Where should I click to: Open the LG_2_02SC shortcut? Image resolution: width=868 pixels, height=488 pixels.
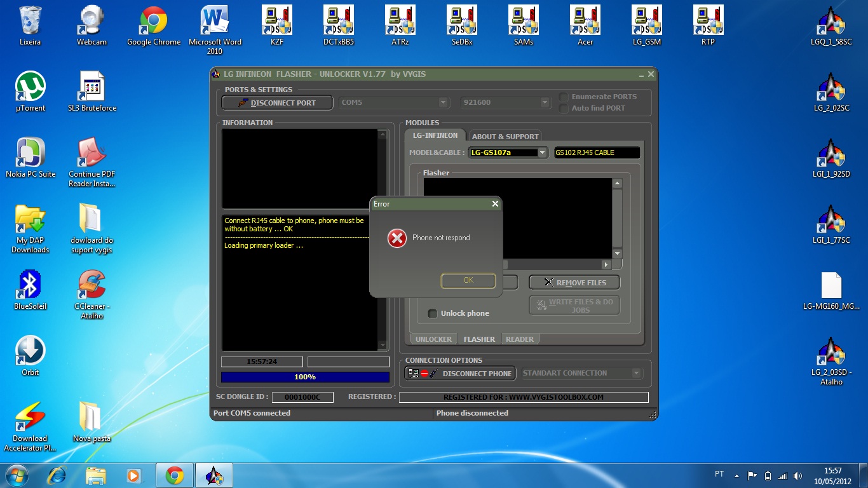pos(831,91)
